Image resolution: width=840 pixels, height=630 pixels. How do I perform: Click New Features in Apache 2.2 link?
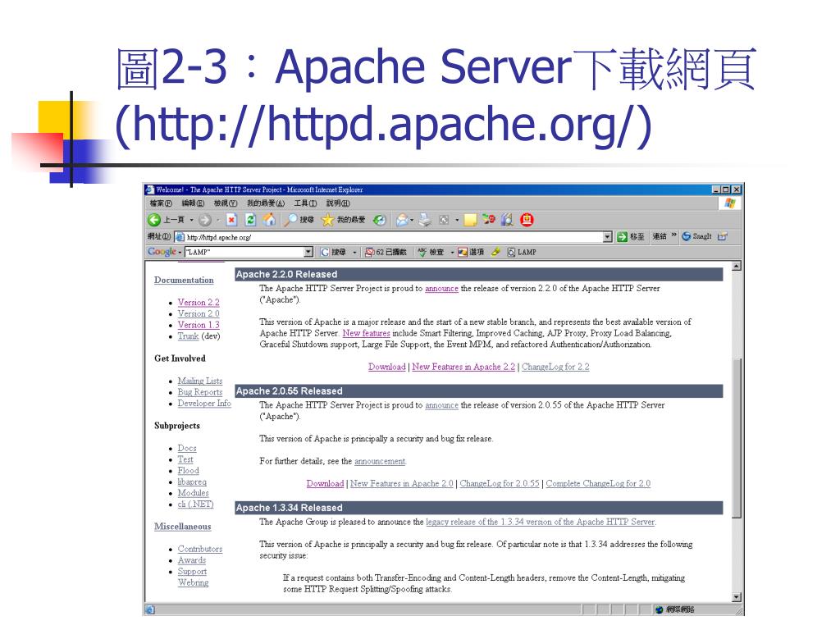[x=463, y=367]
